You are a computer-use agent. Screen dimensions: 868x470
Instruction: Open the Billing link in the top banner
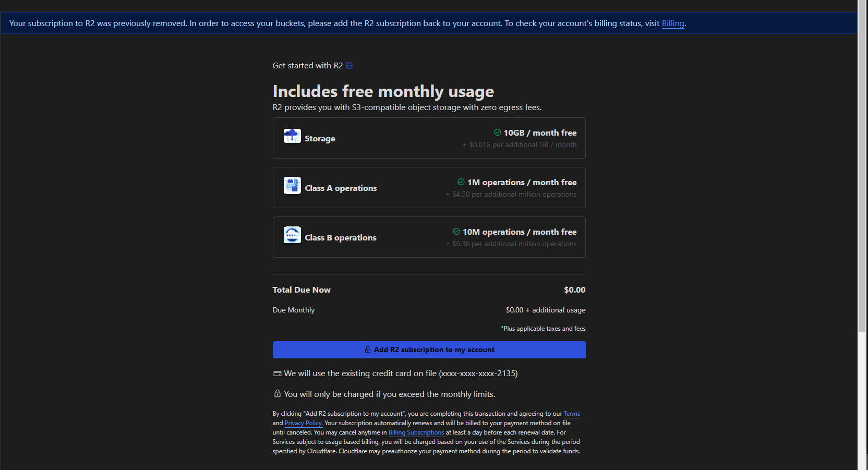672,23
